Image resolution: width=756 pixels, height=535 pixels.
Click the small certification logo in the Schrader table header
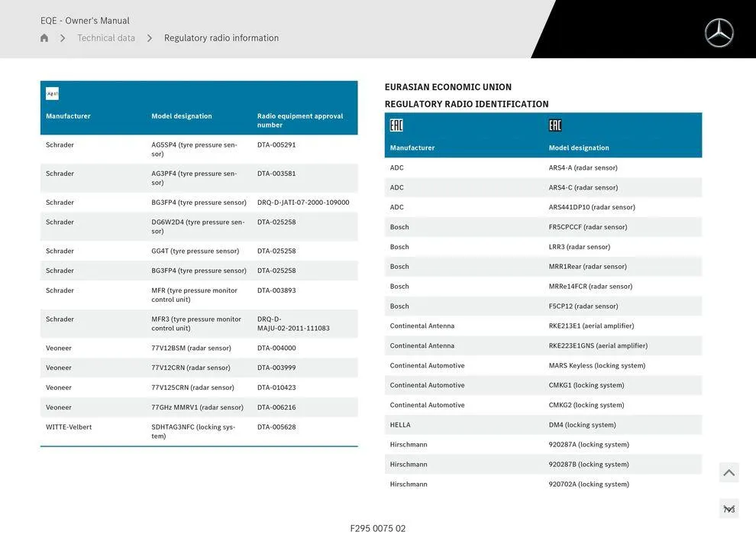pyautogui.click(x=52, y=94)
